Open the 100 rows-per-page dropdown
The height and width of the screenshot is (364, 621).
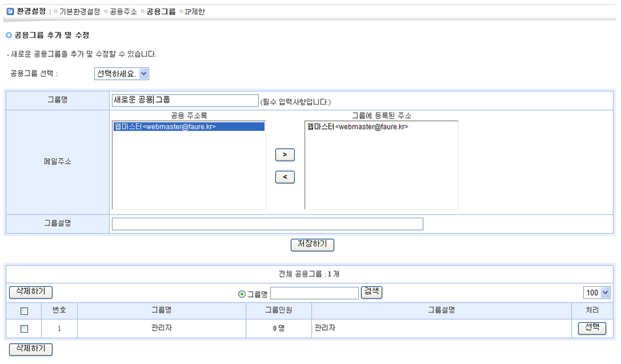tap(596, 293)
